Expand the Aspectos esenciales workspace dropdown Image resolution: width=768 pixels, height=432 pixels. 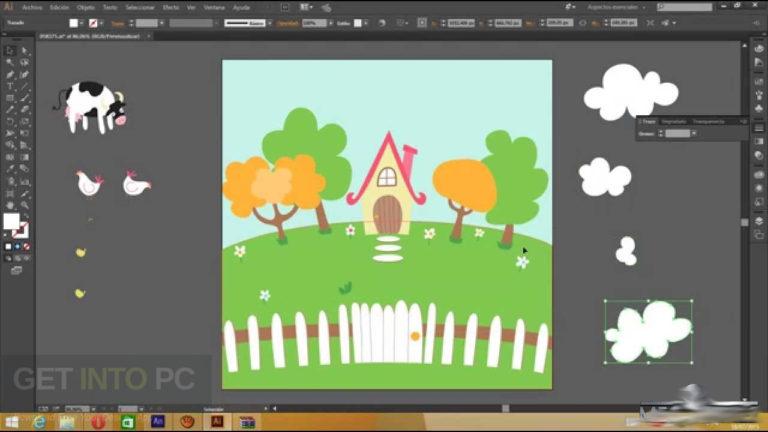coord(616,7)
